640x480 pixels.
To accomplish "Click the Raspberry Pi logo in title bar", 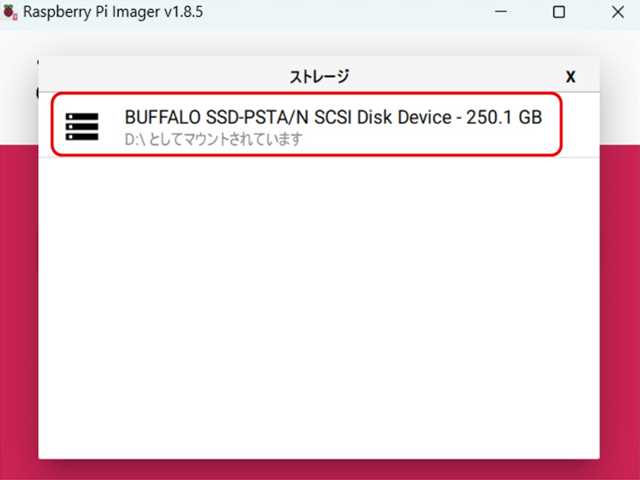I will coord(12,12).
